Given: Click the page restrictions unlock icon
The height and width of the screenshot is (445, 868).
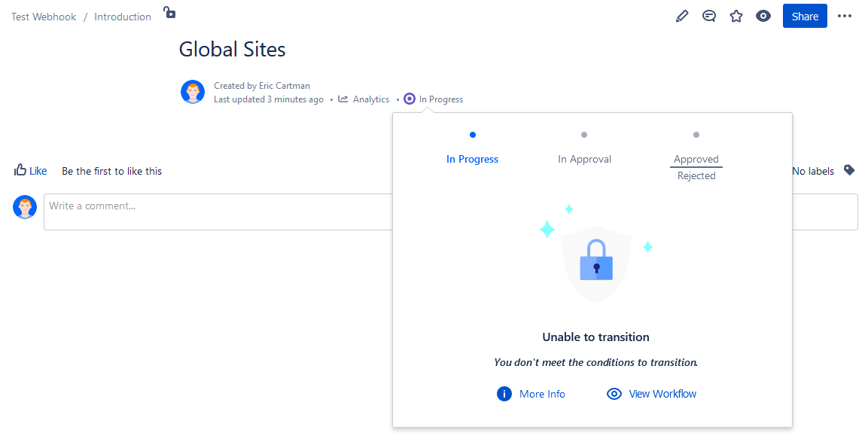Looking at the screenshot, I should tap(169, 13).
